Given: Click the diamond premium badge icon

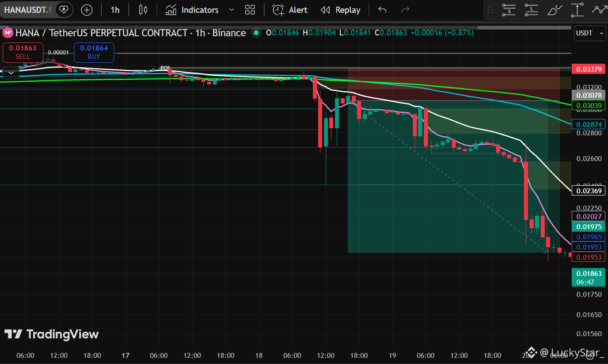Looking at the screenshot, I should pos(64,10).
